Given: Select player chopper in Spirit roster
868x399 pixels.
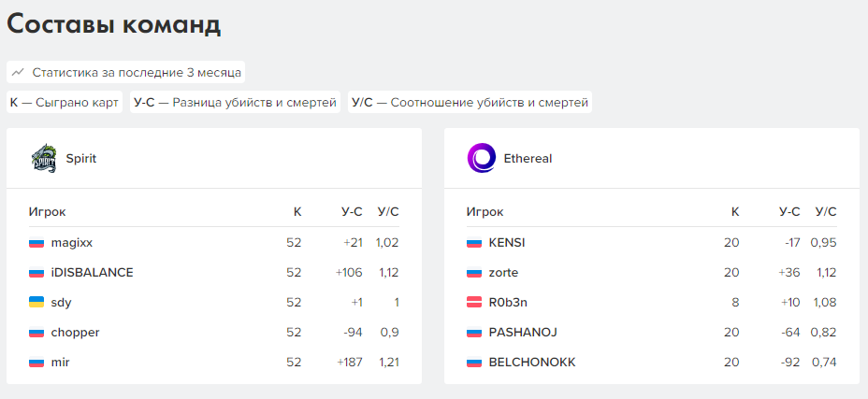Looking at the screenshot, I should pos(75,333).
